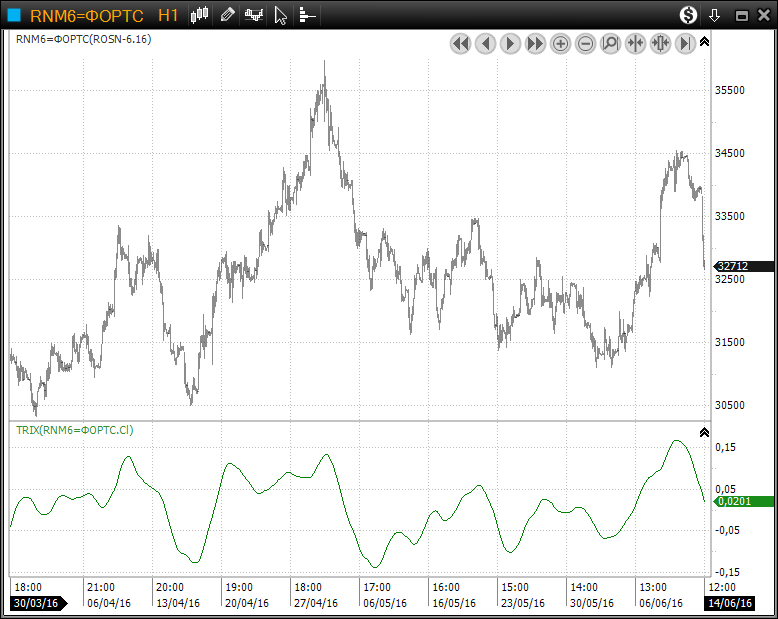This screenshot has height=619, width=778.
Task: Collapse the TRIX indicator panel chevron
Action: coord(704,432)
